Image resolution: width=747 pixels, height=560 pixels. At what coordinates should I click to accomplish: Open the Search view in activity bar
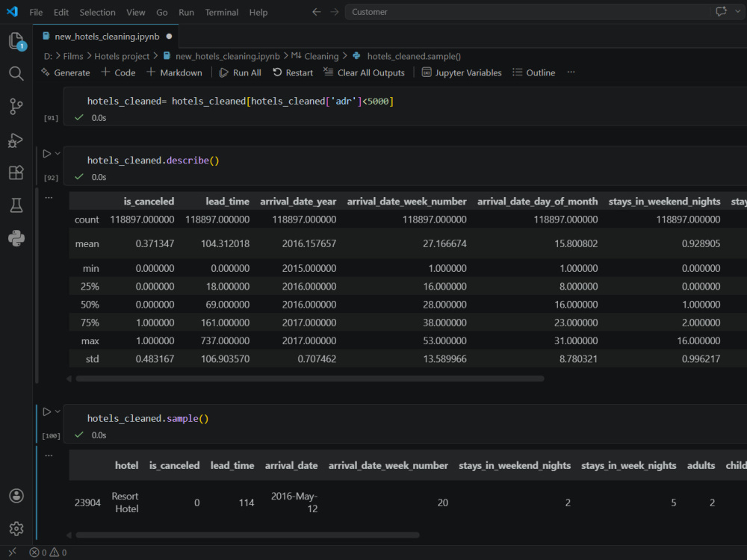coord(16,73)
